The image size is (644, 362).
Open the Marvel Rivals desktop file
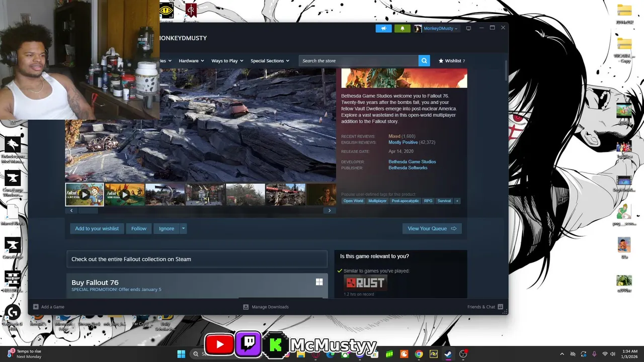coord(13,215)
